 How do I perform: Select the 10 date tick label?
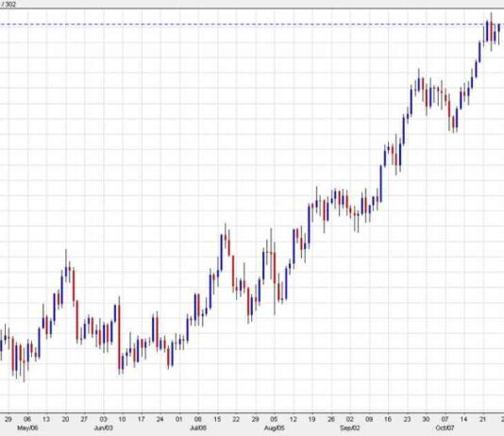(122, 419)
